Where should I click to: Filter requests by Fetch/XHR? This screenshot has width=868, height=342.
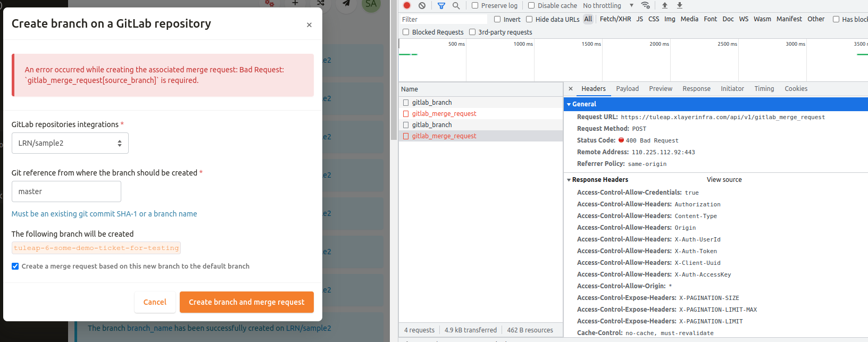click(x=615, y=19)
